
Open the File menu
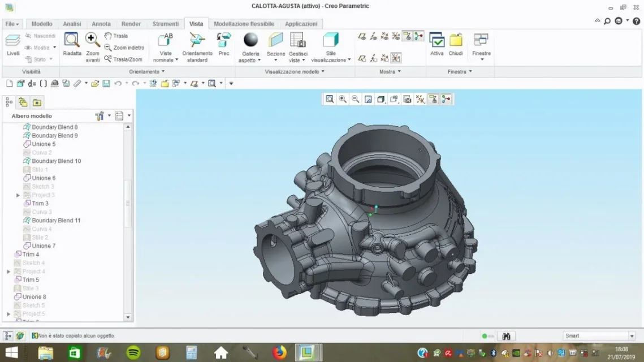[x=12, y=24]
